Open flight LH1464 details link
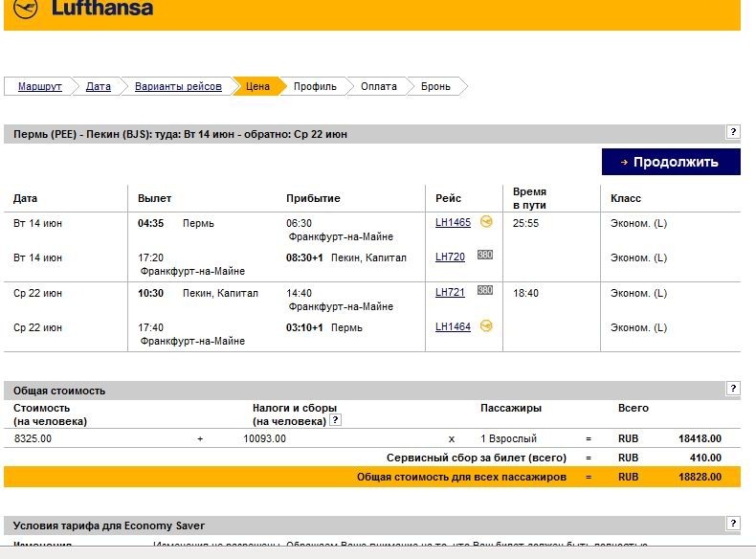The width and height of the screenshot is (756, 559). click(x=453, y=327)
